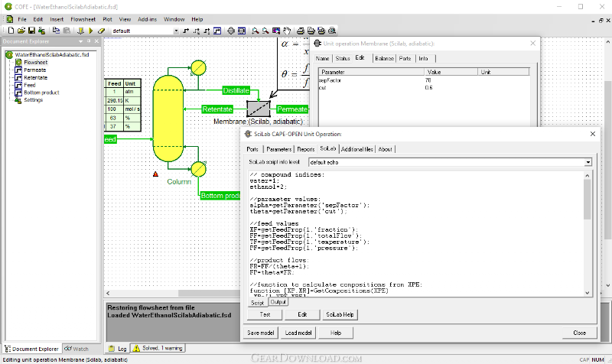
Task: Open the File menu
Action: 22,19
